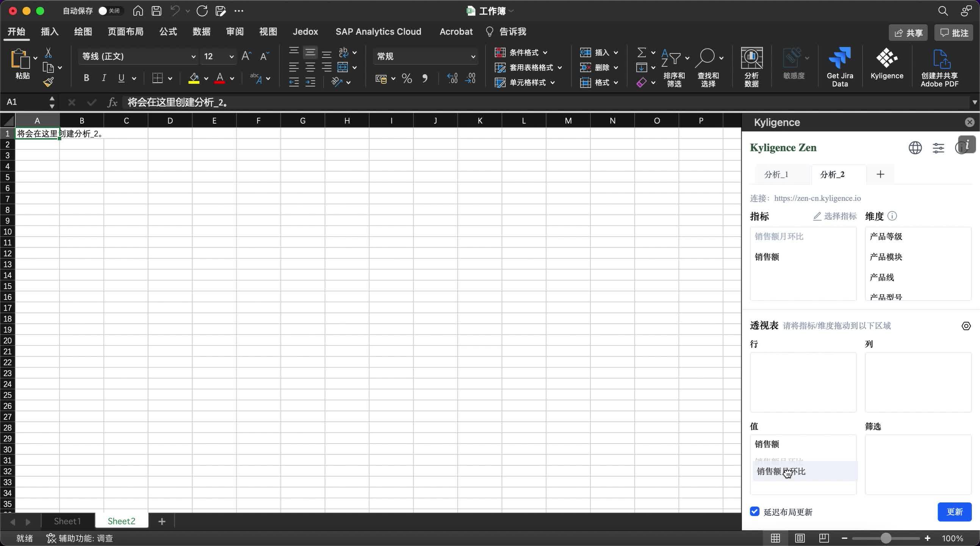Viewport: 980px width, 546px height.
Task: Apply comma style number format
Action: point(424,78)
